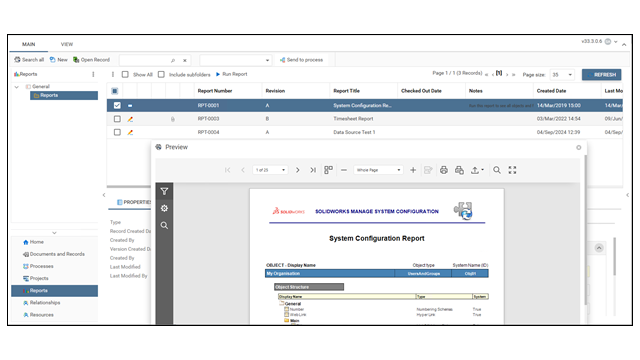Check the Include subfolders option
The image size is (640, 360).
(x=161, y=74)
